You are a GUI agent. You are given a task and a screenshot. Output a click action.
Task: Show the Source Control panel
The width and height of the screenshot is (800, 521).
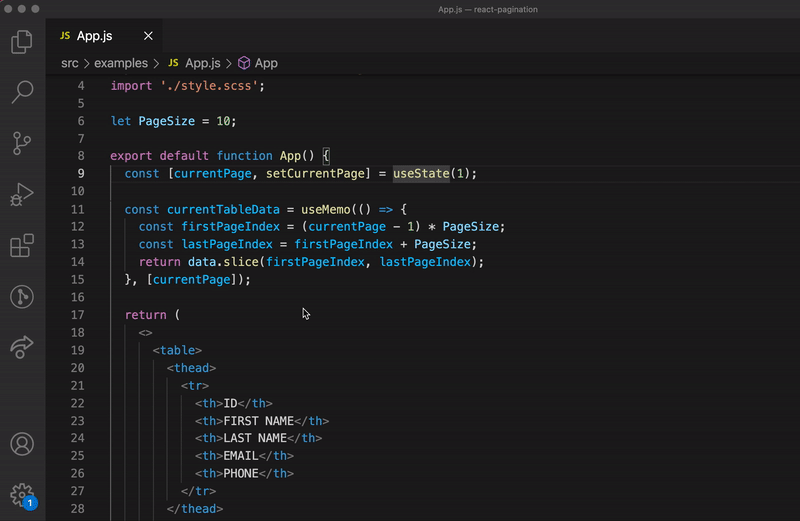(22, 143)
